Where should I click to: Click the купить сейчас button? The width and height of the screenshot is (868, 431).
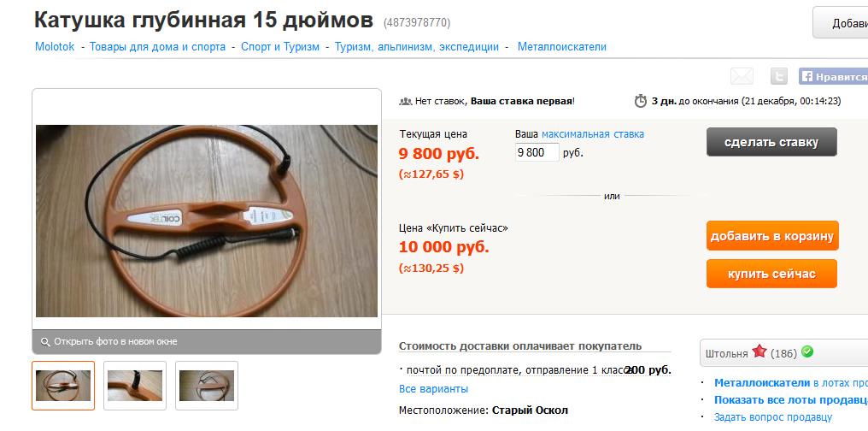(x=771, y=274)
